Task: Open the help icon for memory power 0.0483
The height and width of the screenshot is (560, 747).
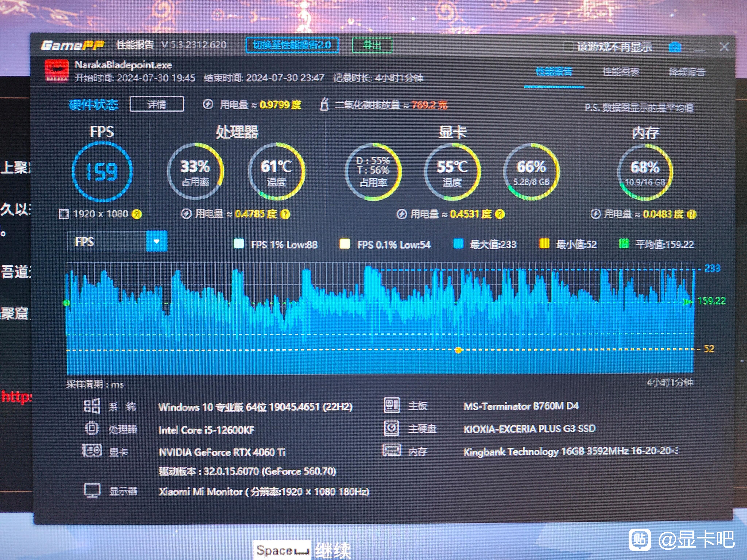Action: coord(692,214)
